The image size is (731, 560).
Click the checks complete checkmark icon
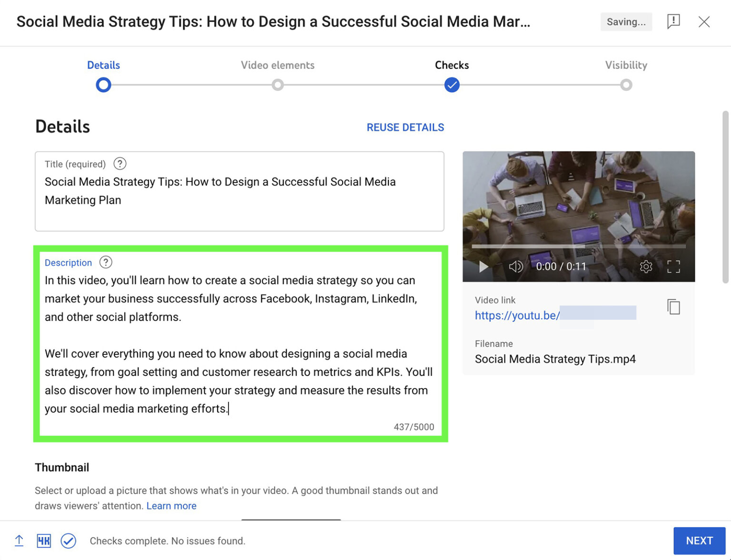pos(68,541)
